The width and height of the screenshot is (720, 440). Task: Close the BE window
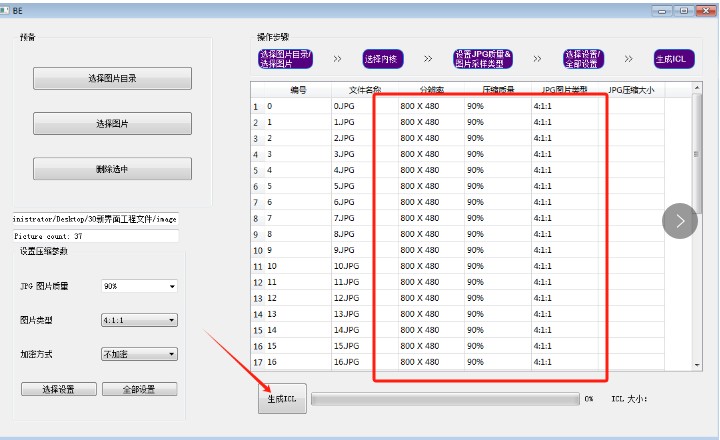pos(706,11)
